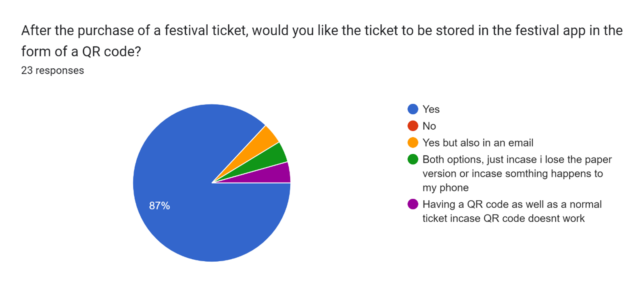Click the Yes legend label
Screen dimensions: 644x292
point(431,109)
